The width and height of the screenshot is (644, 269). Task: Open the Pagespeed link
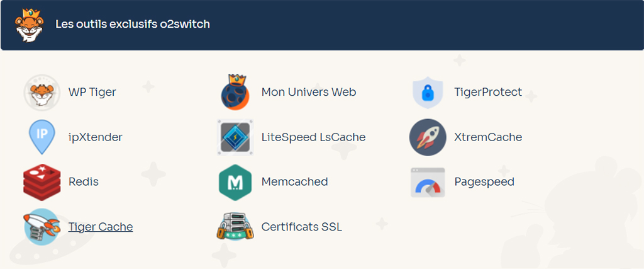(484, 181)
